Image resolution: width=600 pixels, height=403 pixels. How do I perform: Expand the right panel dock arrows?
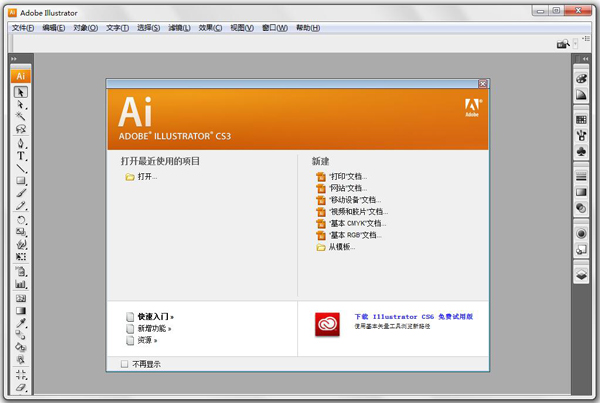point(585,59)
